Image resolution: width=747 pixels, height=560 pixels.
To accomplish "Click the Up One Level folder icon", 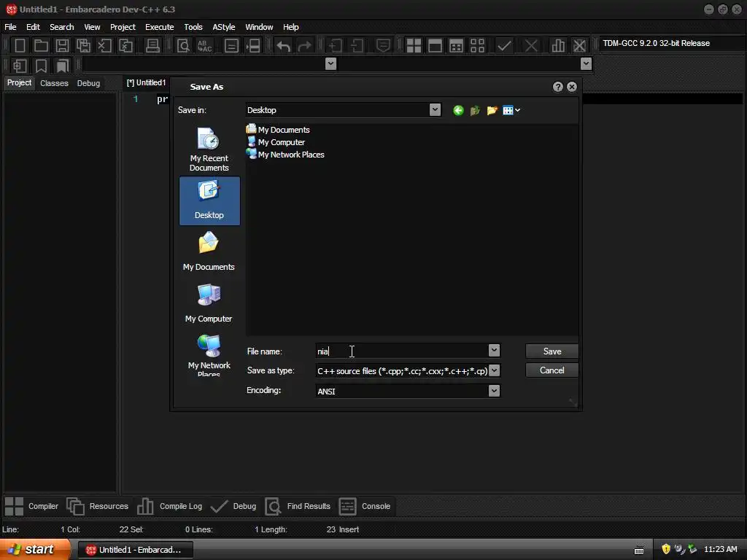I will (475, 111).
